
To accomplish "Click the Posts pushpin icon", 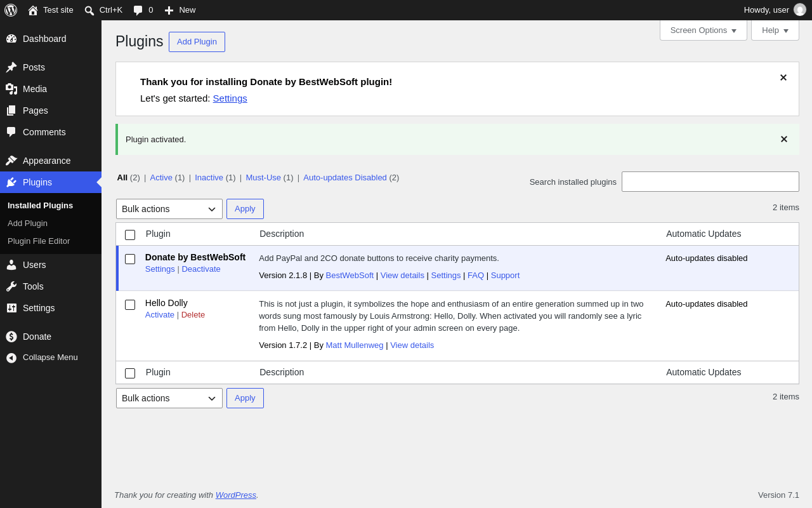I will [x=11, y=67].
